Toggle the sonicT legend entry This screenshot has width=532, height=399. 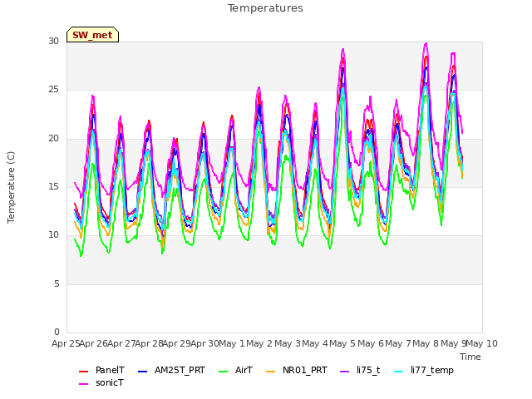(101, 382)
